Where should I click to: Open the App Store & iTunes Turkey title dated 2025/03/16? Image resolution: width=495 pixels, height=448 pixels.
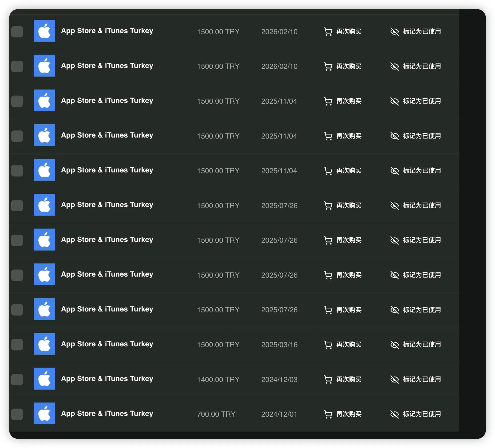(107, 344)
